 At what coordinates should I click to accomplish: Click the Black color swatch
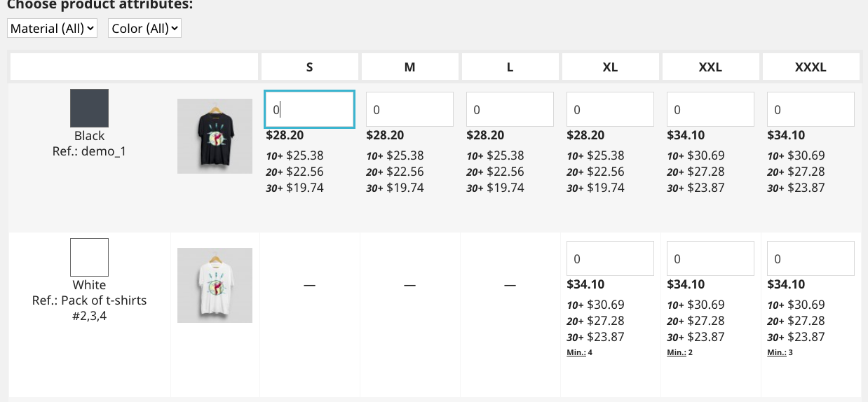(89, 108)
